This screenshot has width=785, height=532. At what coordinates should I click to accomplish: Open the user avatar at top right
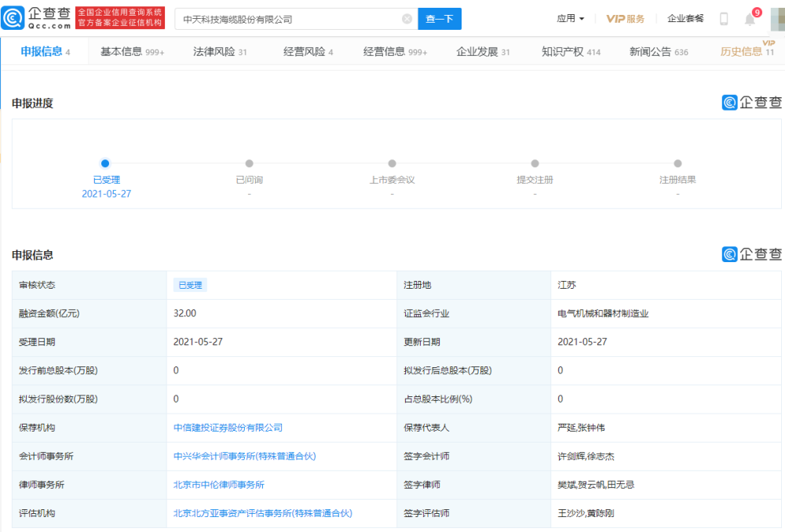point(777,19)
